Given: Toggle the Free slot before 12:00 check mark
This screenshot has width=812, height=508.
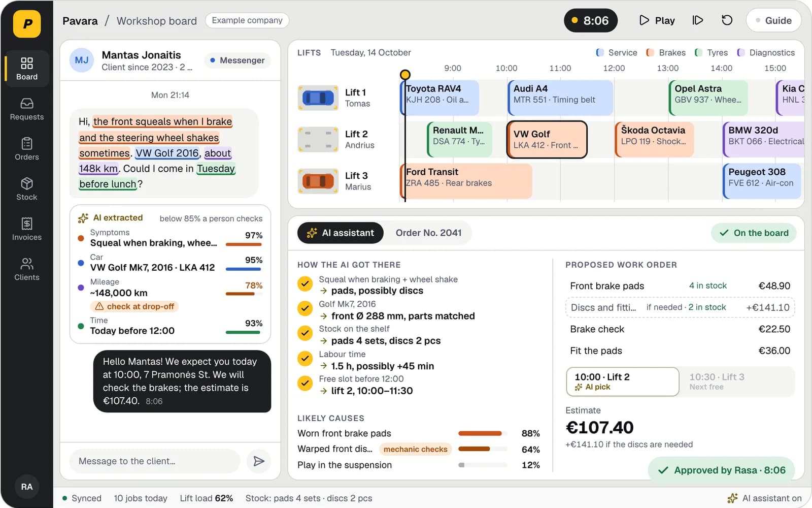Looking at the screenshot, I should (x=305, y=383).
